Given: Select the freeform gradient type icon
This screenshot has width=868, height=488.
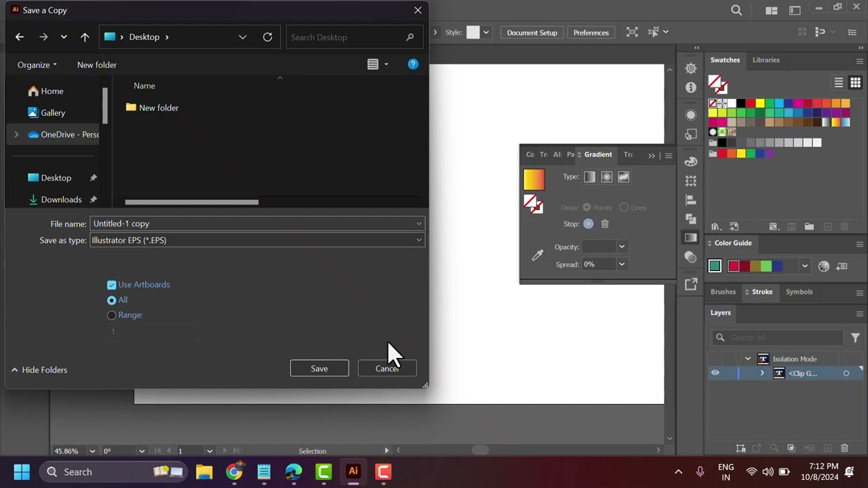Looking at the screenshot, I should [623, 177].
